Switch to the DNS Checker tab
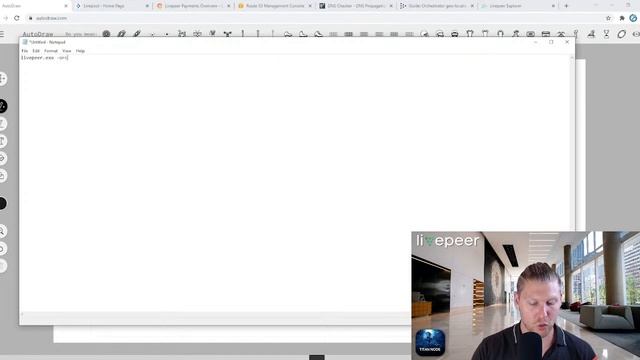Image resolution: width=640 pixels, height=360 pixels. tap(356, 6)
